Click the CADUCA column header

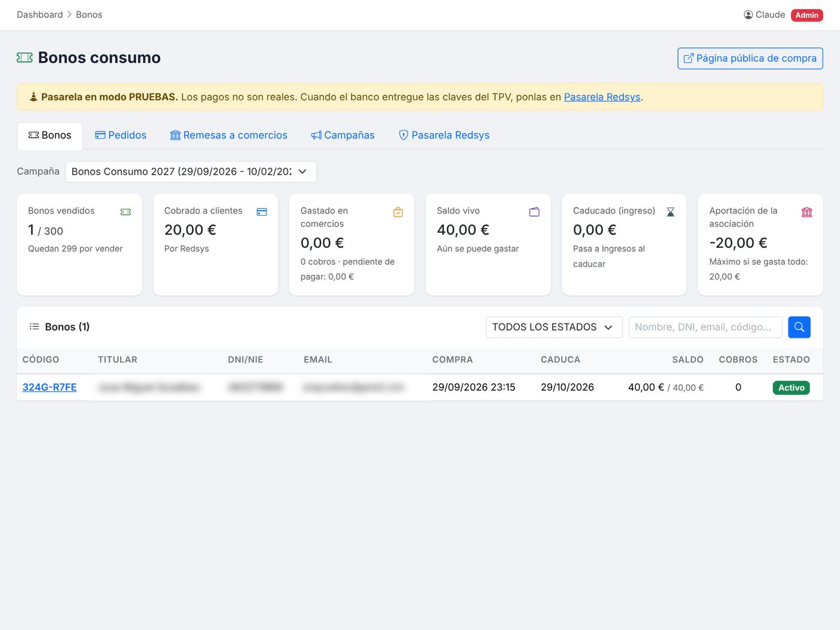[x=560, y=360]
